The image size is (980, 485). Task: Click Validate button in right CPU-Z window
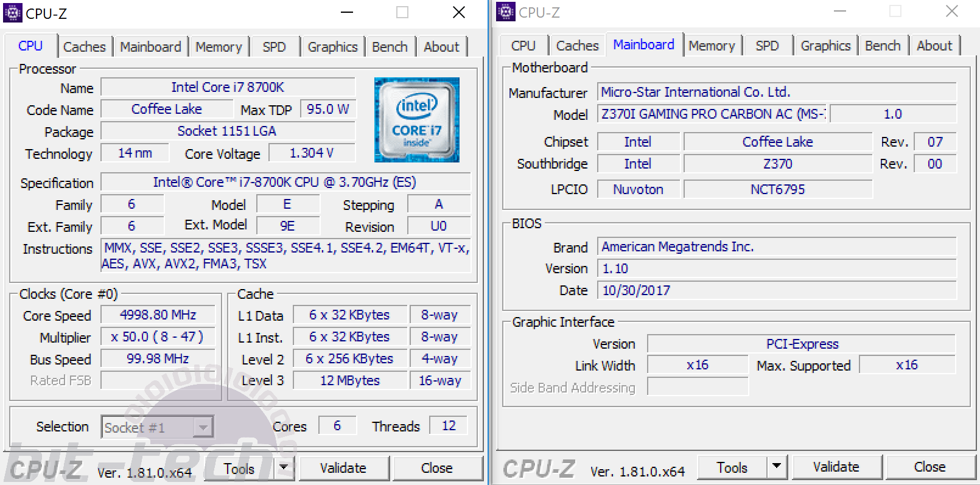click(836, 467)
